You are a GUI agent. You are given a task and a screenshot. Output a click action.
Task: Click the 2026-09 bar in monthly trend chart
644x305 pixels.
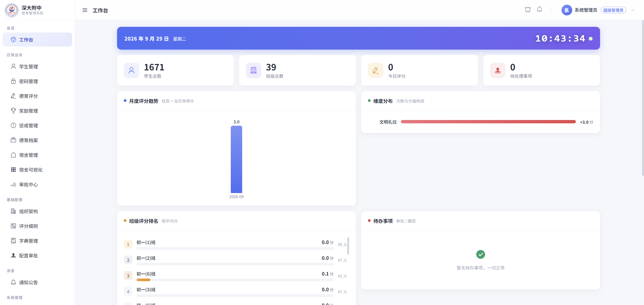(236, 159)
